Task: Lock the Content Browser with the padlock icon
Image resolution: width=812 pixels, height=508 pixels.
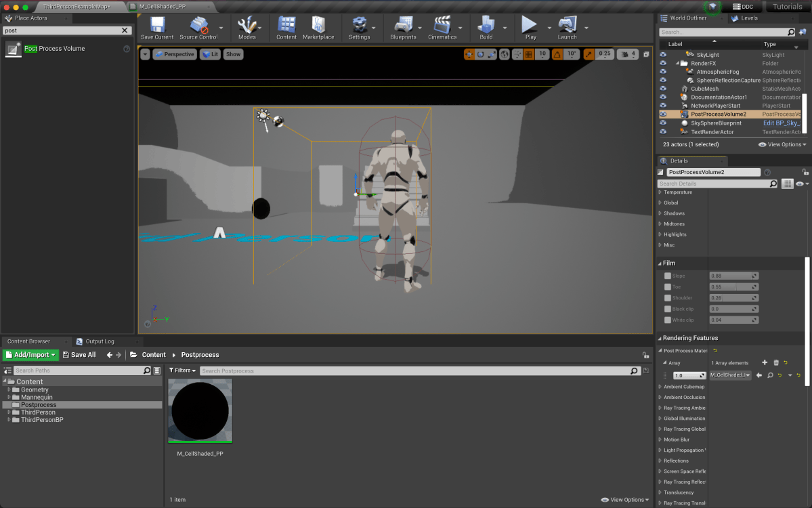Action: point(646,355)
